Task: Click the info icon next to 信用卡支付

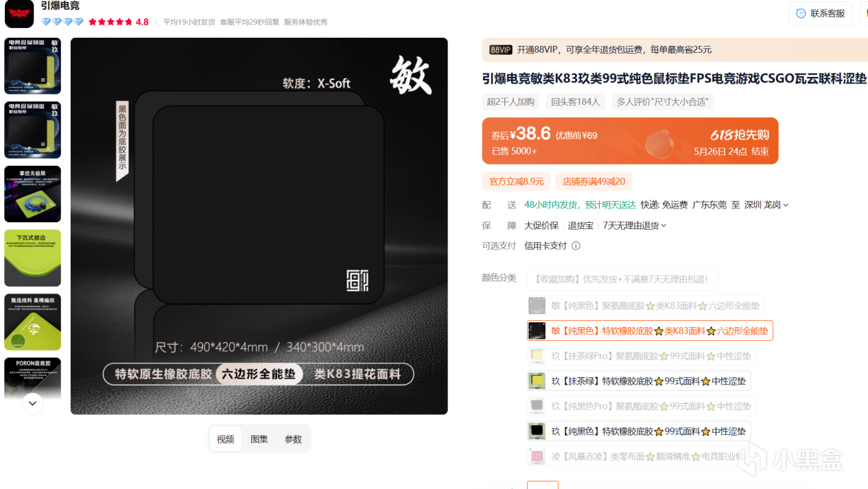Action: (576, 246)
